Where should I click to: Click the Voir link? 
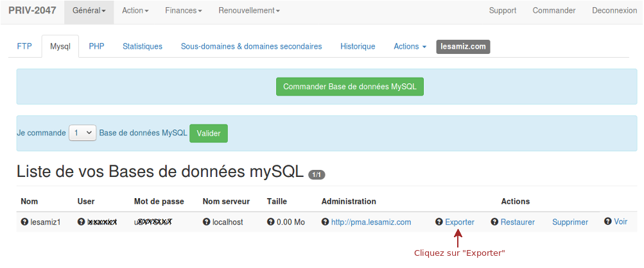pos(621,221)
